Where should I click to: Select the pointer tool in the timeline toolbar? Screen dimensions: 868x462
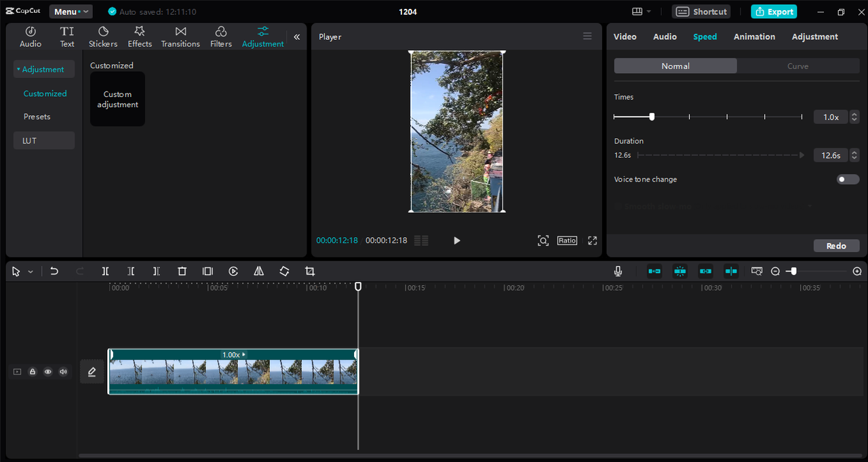tap(16, 271)
